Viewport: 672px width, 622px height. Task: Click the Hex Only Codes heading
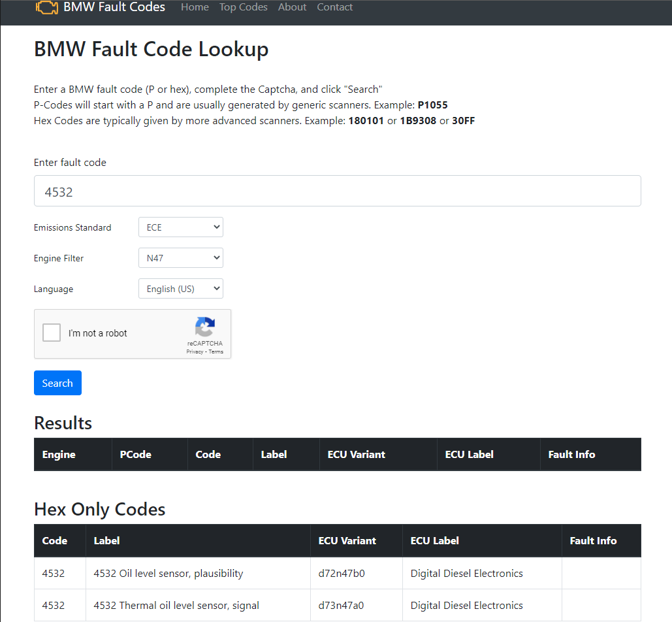pos(99,509)
